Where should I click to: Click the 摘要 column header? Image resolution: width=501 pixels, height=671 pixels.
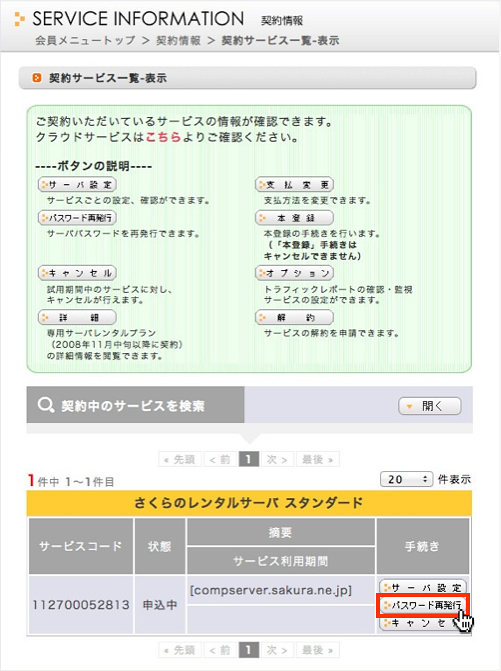pos(281,532)
